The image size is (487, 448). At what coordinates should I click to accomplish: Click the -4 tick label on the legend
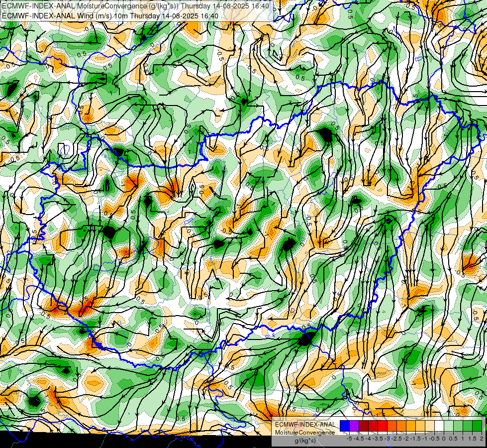pos(368,439)
